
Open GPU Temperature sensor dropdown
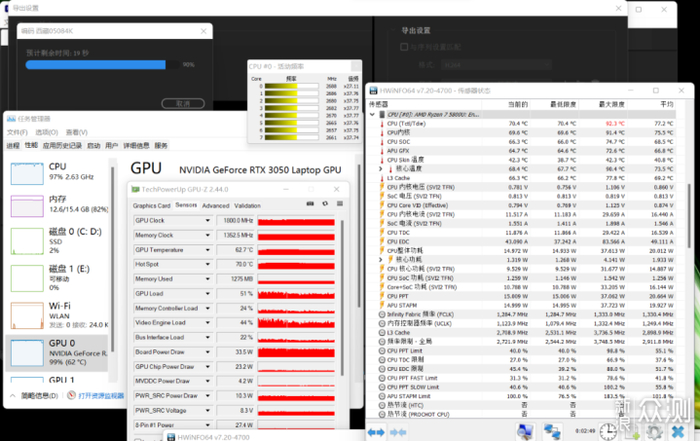(x=208, y=250)
